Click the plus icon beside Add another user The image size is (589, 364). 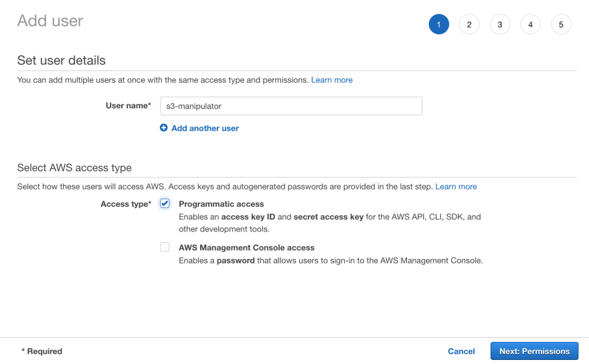(163, 128)
